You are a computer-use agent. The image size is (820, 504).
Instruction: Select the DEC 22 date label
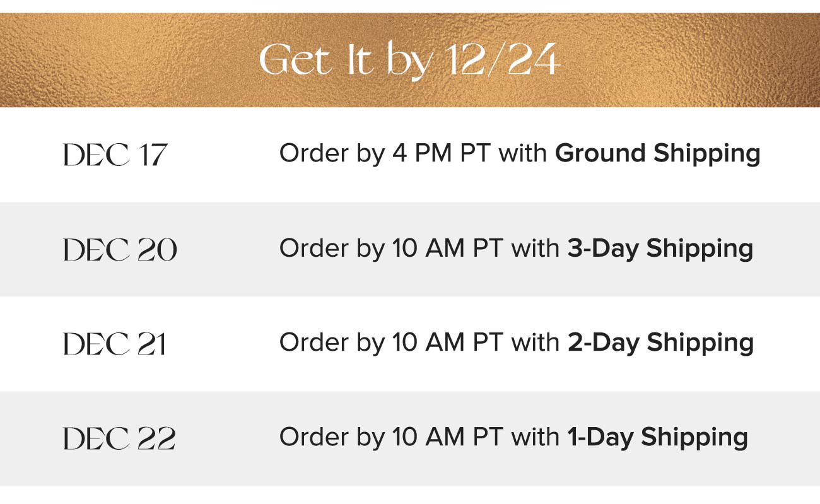pyautogui.click(x=119, y=438)
